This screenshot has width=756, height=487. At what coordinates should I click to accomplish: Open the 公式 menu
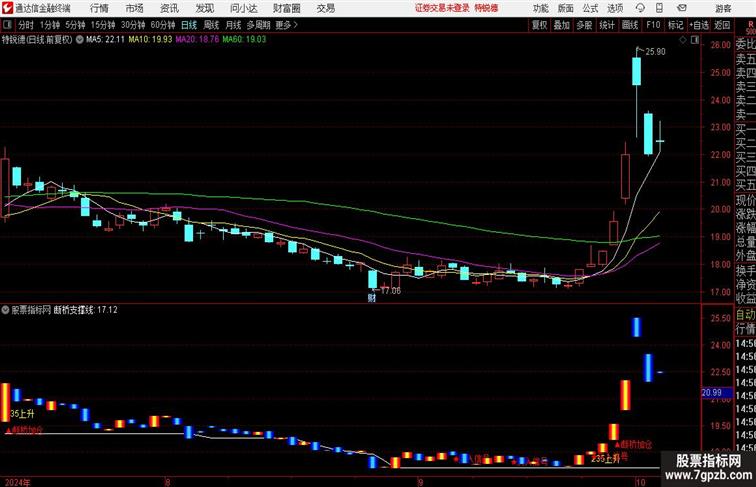pyautogui.click(x=591, y=8)
